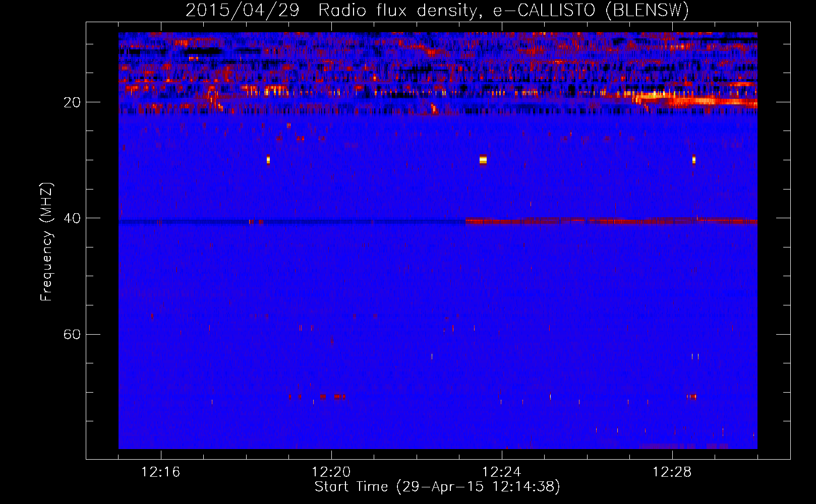Image resolution: width=816 pixels, height=504 pixels.
Task: Click the 40 MHz frequency tick label
Action: (72, 219)
